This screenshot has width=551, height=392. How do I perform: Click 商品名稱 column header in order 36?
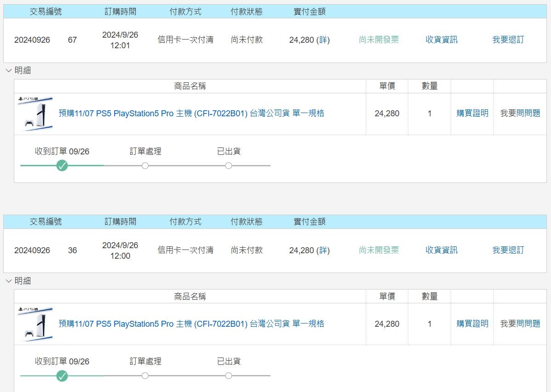[190, 296]
